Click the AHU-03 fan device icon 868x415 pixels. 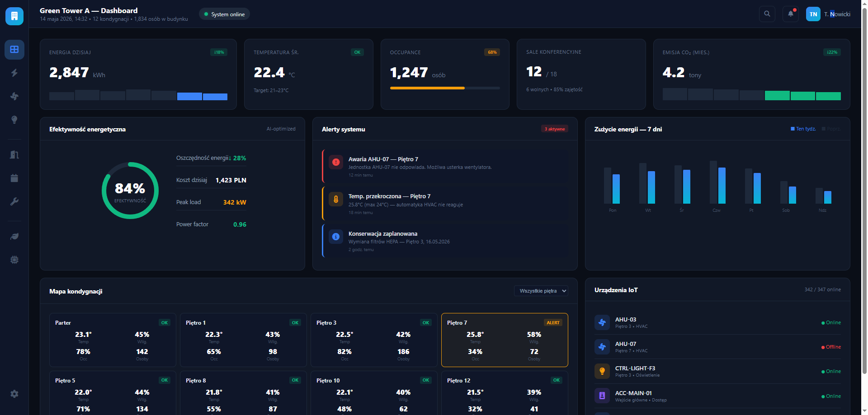tap(602, 322)
